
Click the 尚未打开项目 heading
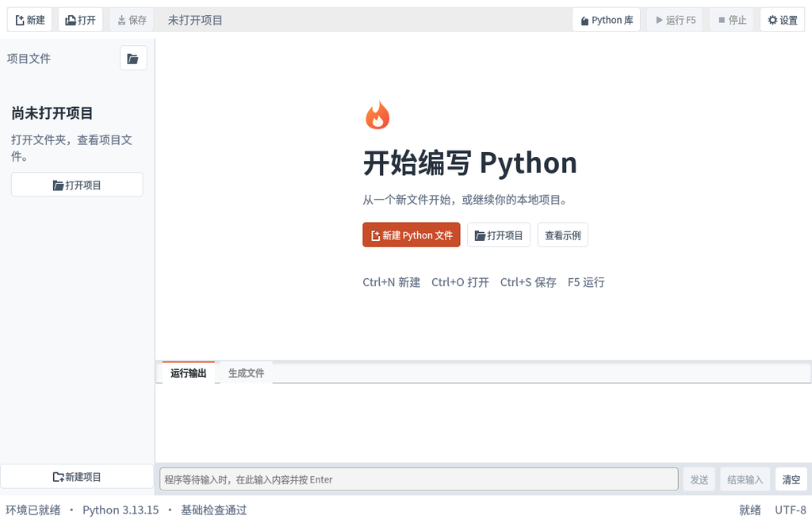coord(52,113)
